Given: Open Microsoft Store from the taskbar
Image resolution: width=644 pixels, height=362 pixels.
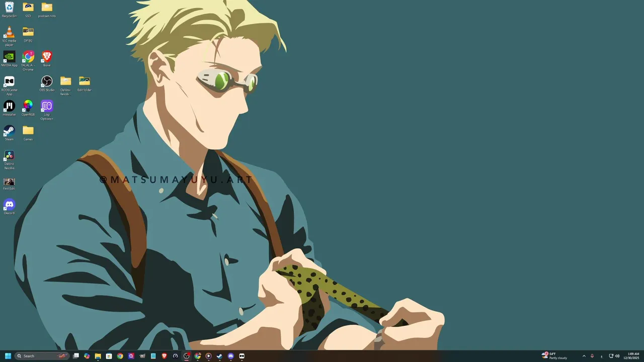Looking at the screenshot, I should pyautogui.click(x=109, y=356).
